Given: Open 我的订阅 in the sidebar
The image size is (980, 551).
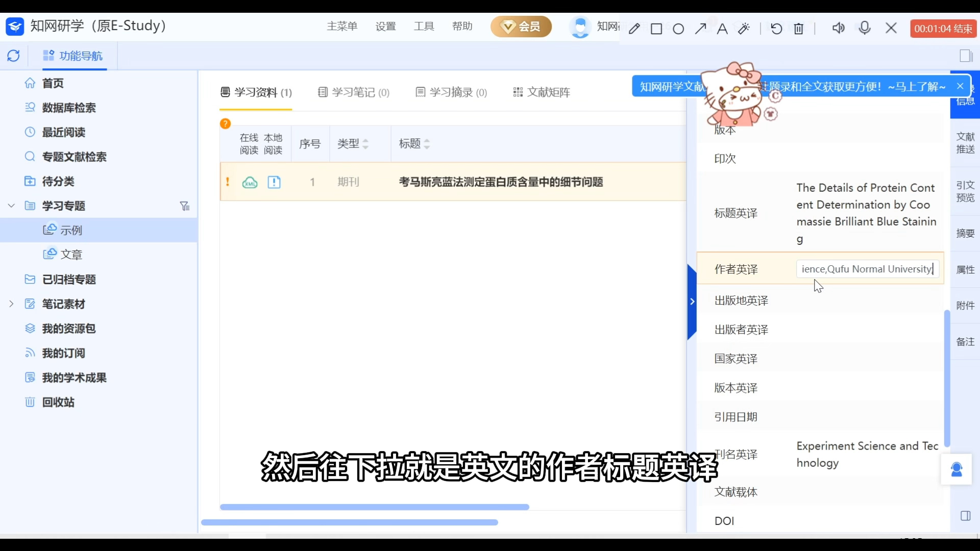Looking at the screenshot, I should pyautogui.click(x=63, y=353).
